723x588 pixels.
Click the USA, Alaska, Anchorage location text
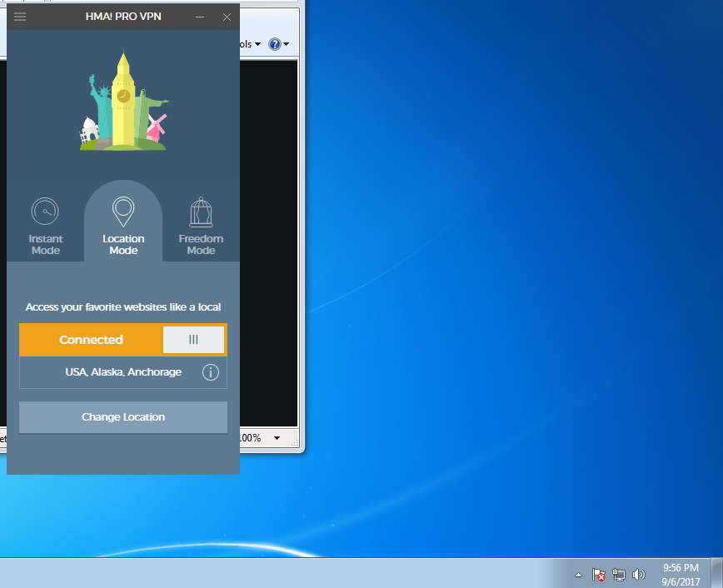pyautogui.click(x=123, y=372)
